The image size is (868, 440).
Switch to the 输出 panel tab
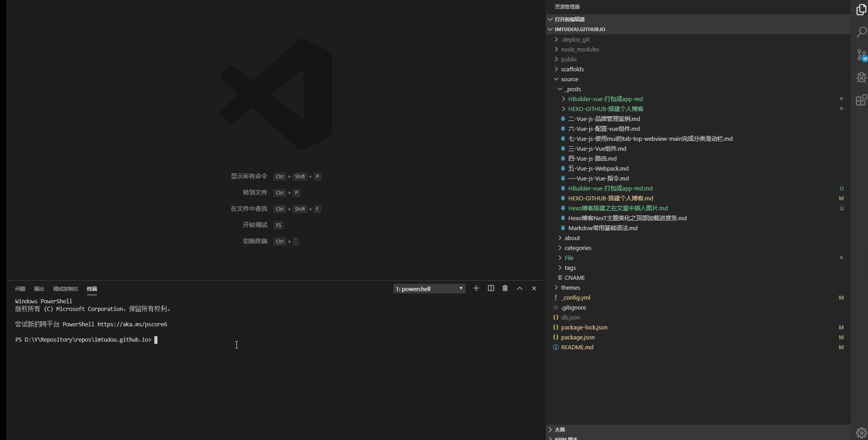click(39, 289)
